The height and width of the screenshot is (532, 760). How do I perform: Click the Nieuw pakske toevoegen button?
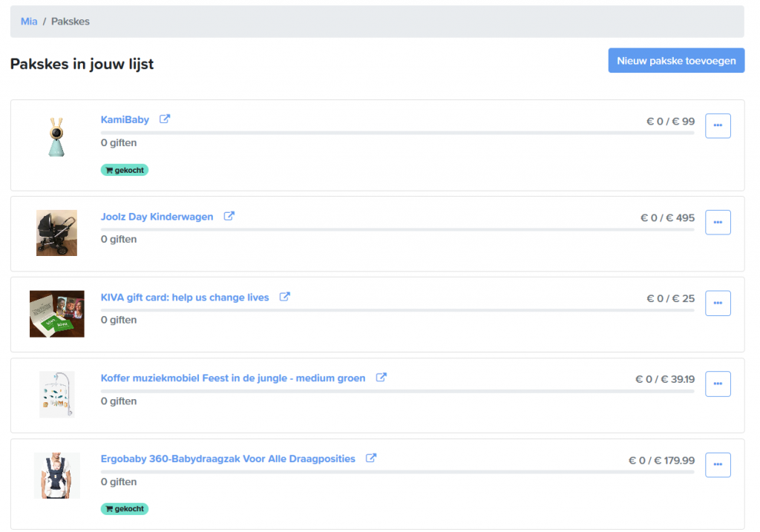(x=676, y=61)
